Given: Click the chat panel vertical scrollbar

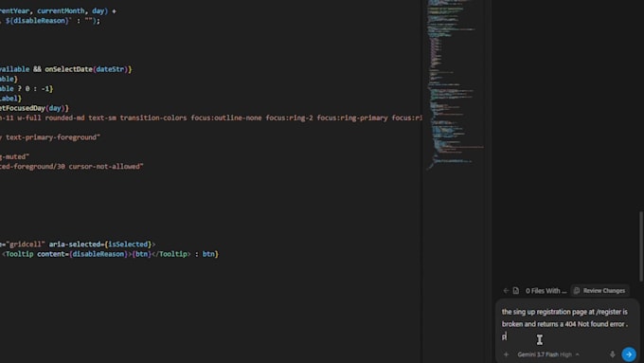Looking at the screenshot, I should (x=641, y=245).
